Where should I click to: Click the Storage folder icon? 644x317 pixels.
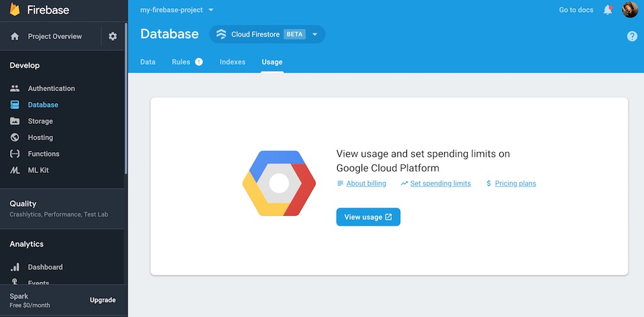point(15,121)
